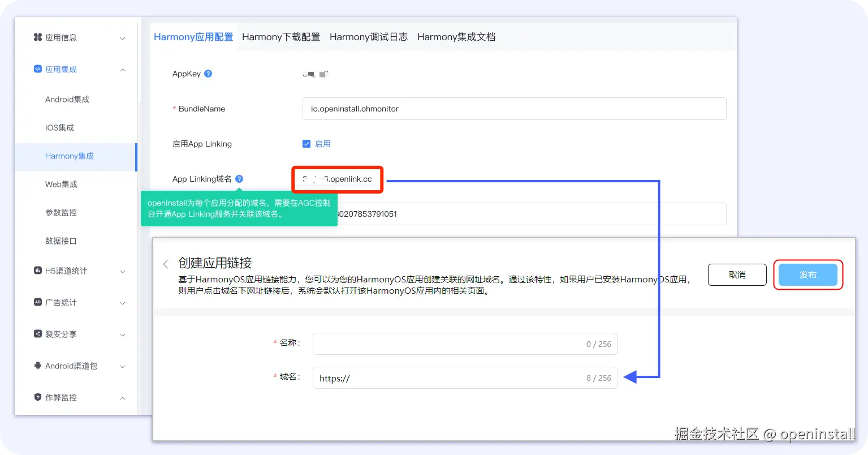Image resolution: width=868 pixels, height=455 pixels.
Task: Click the AppKey help question icon
Action: tap(208, 74)
